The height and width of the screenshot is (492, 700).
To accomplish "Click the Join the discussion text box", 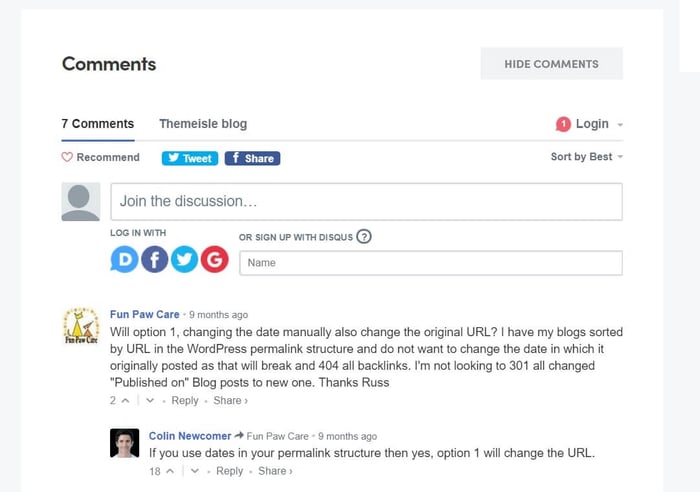I will pyautogui.click(x=366, y=201).
